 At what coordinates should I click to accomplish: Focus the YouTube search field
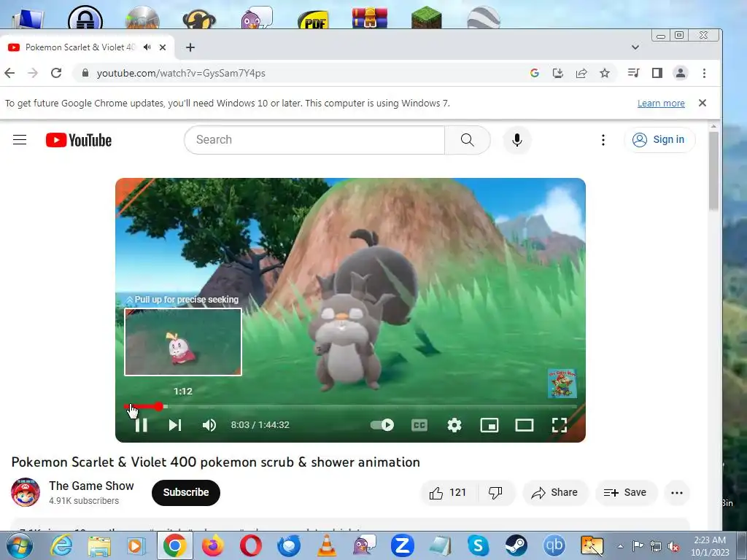pyautogui.click(x=314, y=139)
